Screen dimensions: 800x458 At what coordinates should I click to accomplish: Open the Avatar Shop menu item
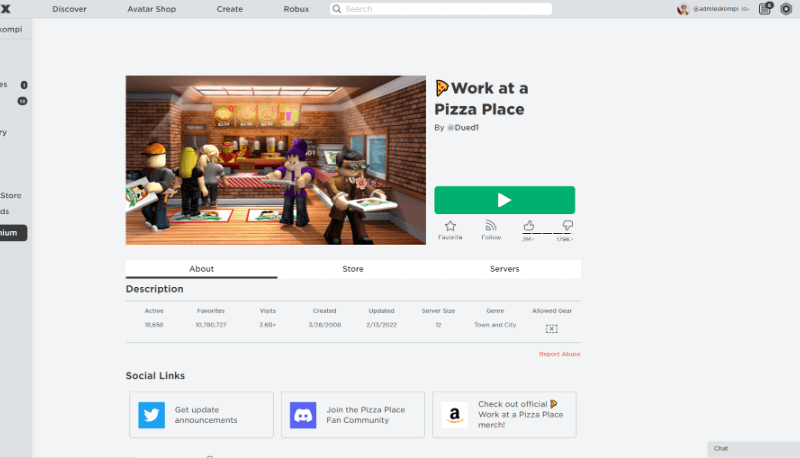click(152, 9)
